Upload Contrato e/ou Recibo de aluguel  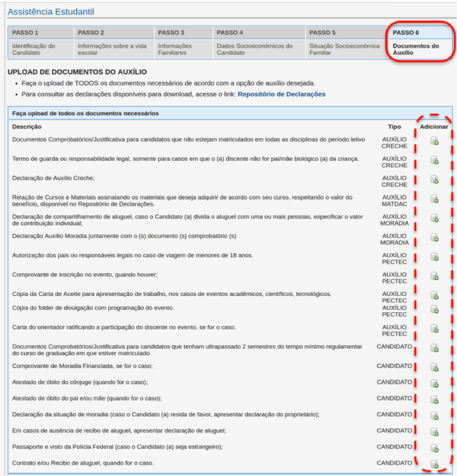(x=434, y=464)
